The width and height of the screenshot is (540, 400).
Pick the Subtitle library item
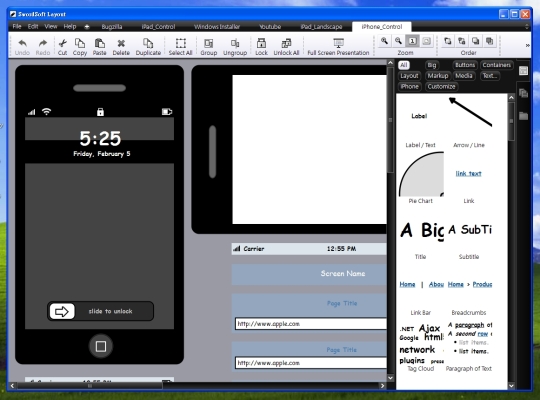point(469,234)
